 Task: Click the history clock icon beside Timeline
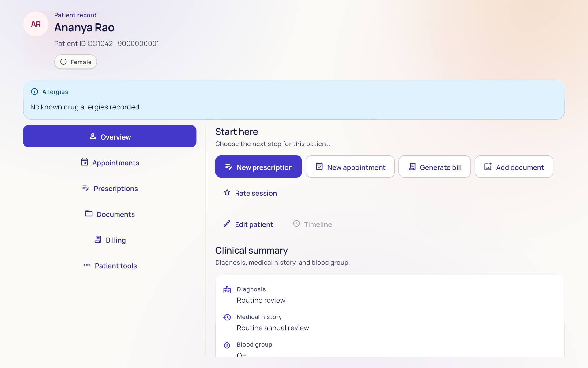tap(296, 224)
